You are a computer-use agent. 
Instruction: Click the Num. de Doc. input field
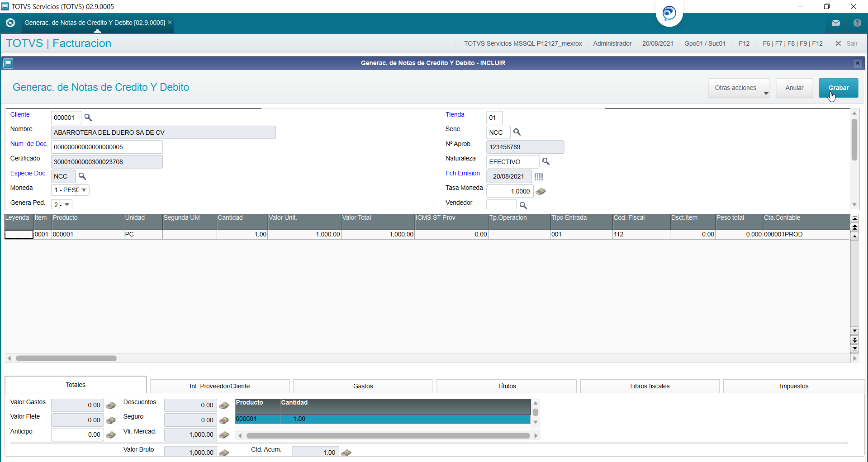[x=107, y=147]
